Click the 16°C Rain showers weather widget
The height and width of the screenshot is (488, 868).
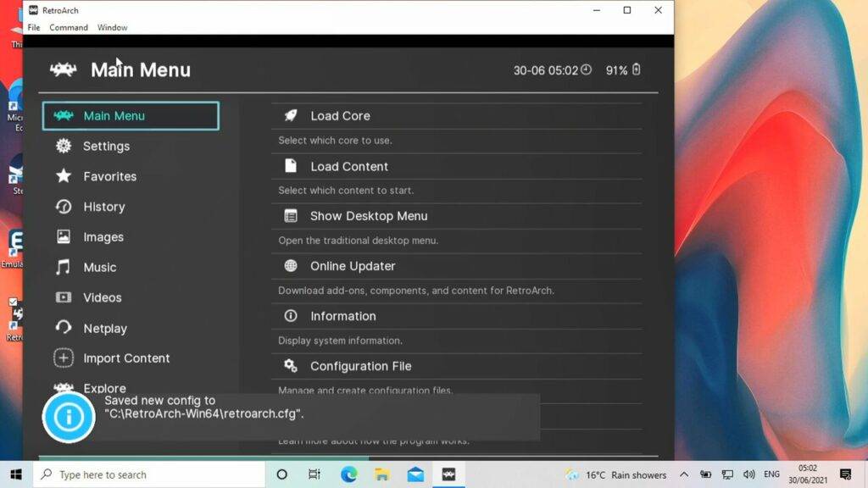click(615, 474)
